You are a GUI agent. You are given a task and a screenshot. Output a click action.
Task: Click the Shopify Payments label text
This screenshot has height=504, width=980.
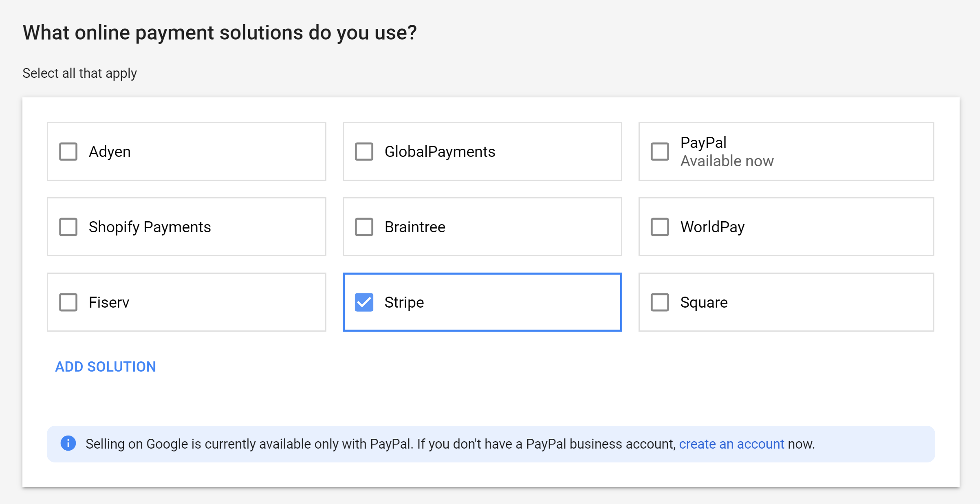tap(150, 227)
